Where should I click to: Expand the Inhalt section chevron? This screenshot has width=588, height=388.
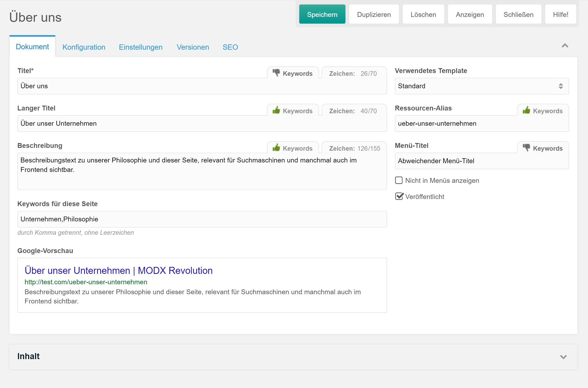(x=563, y=357)
